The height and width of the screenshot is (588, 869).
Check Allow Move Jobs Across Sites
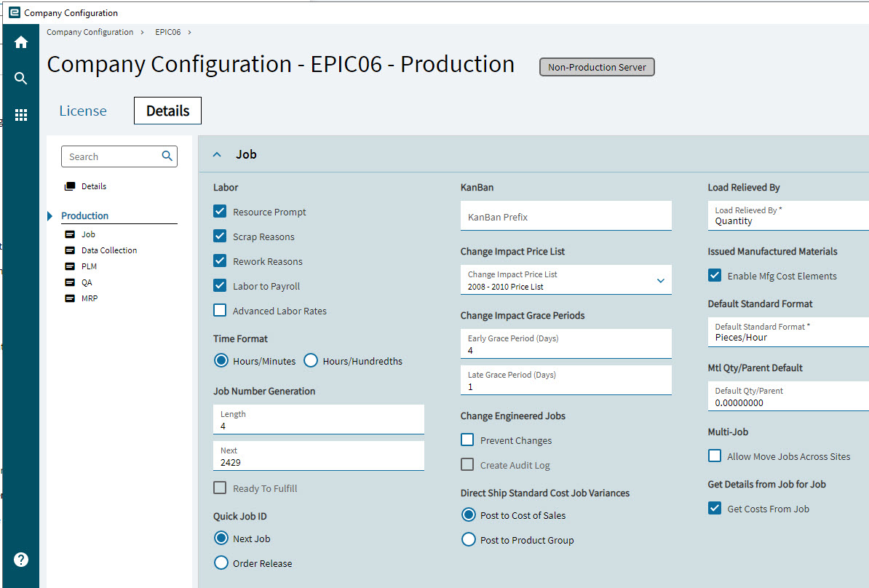click(715, 456)
